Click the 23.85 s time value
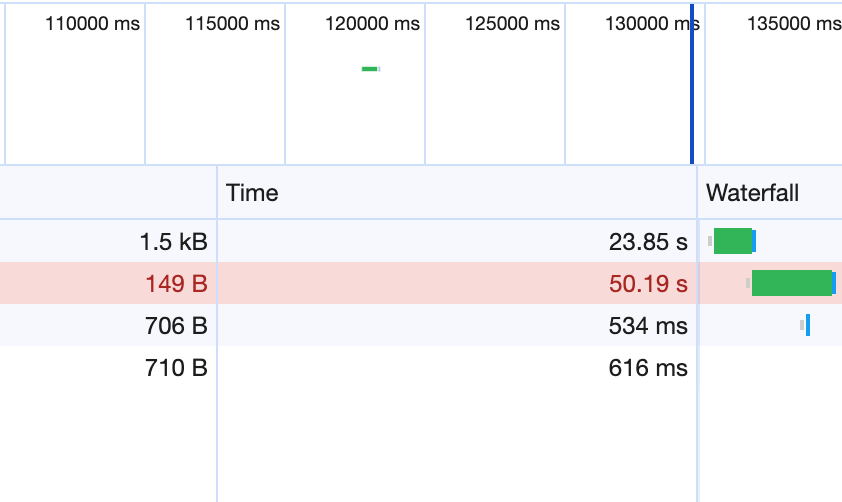This screenshot has height=502, width=842. [x=648, y=241]
